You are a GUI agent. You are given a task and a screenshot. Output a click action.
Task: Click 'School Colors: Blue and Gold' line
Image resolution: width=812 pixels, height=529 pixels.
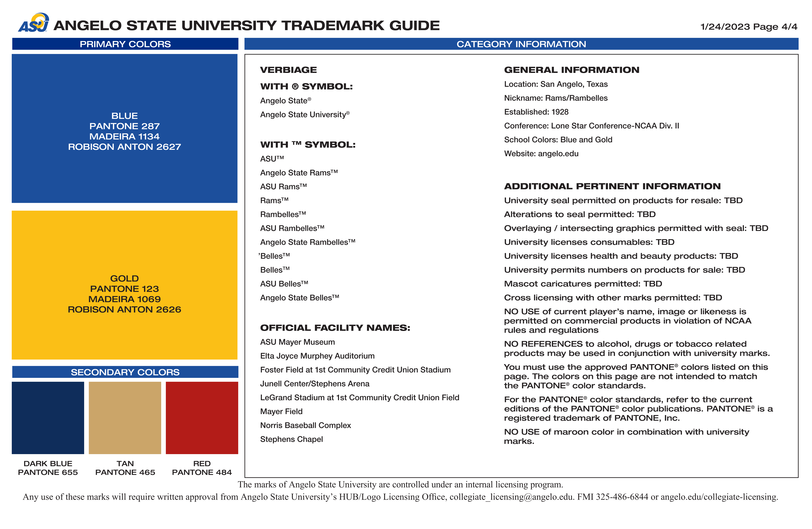pyautogui.click(x=558, y=140)
